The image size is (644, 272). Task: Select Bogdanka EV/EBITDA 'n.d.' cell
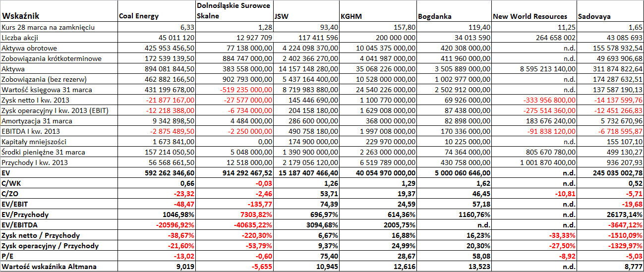pos(484,225)
